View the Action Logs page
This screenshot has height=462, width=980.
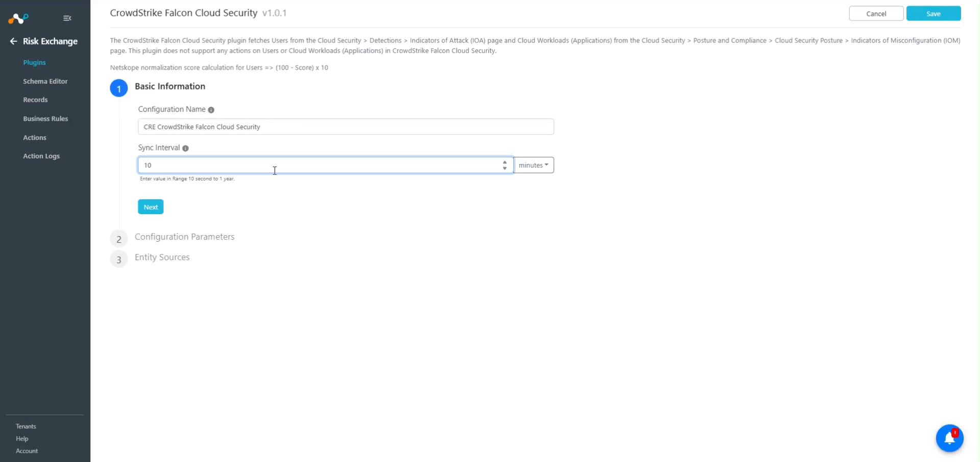coord(41,156)
